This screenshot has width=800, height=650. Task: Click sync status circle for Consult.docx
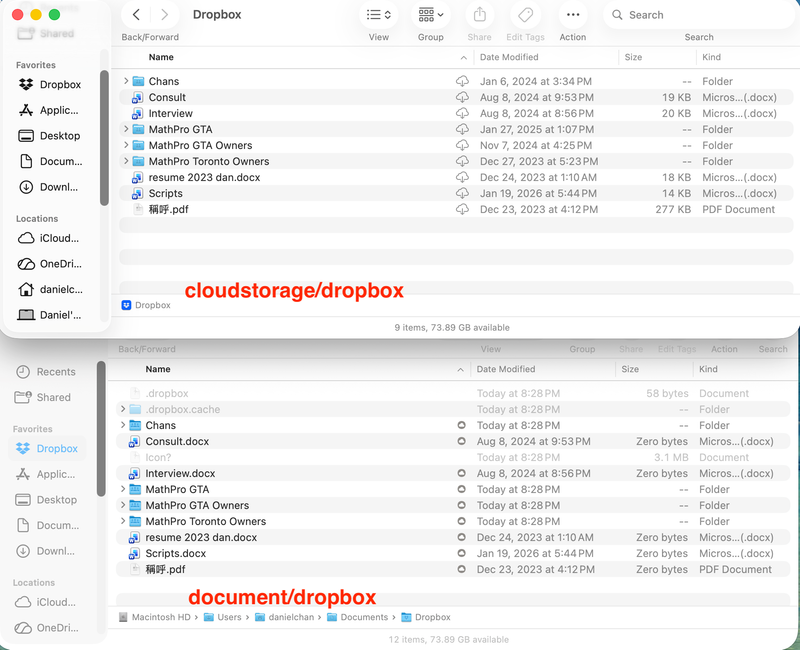461,441
